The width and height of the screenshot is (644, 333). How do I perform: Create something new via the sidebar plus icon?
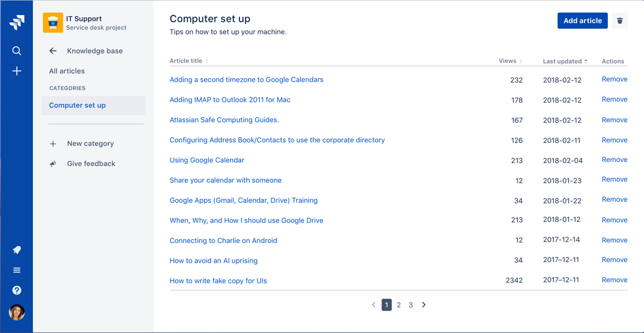(x=17, y=70)
